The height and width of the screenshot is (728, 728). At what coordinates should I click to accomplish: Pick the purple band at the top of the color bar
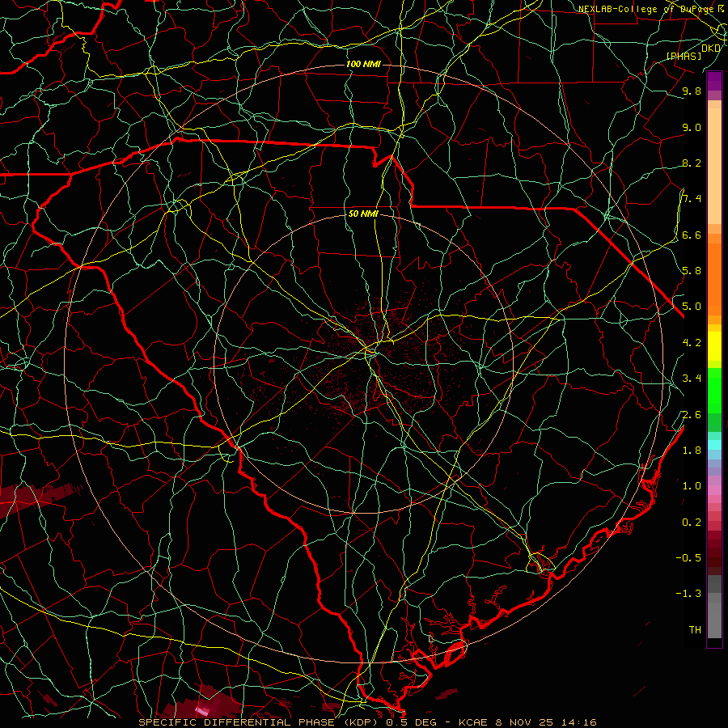(x=714, y=81)
